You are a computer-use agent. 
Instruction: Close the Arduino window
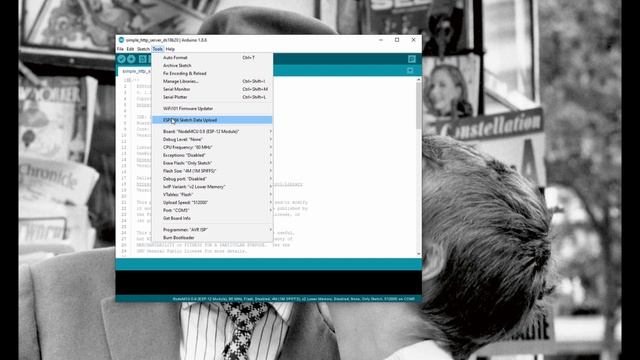coord(413,40)
